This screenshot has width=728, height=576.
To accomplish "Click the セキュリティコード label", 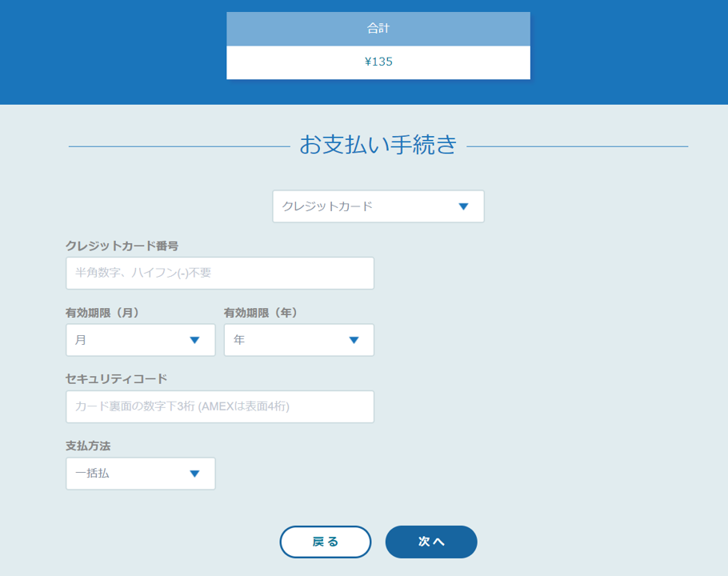I will [117, 378].
